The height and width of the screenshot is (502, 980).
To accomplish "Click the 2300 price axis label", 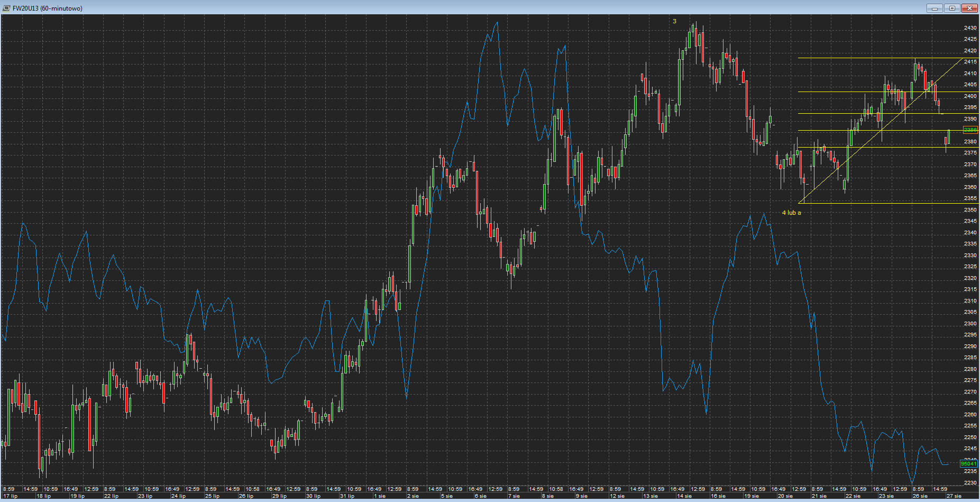I will click(970, 324).
